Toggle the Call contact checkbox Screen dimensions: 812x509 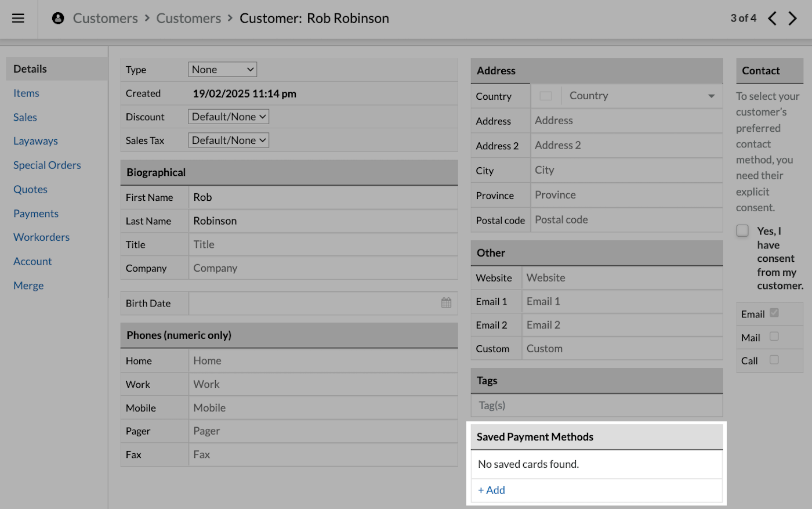(774, 360)
